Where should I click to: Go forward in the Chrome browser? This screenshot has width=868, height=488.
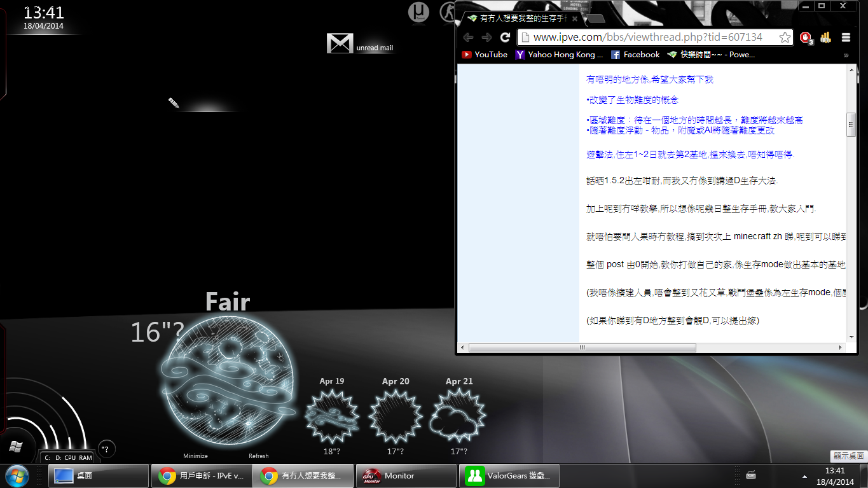486,38
